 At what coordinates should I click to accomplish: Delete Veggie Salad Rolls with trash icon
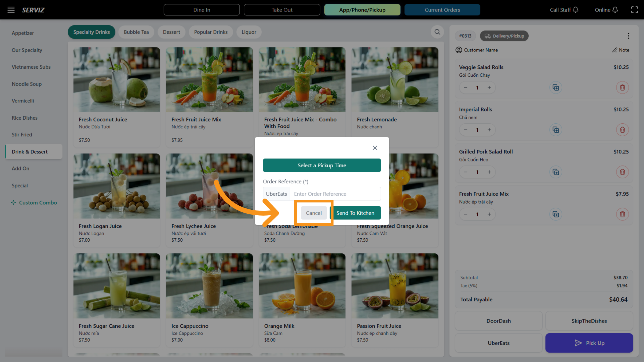coord(622,88)
